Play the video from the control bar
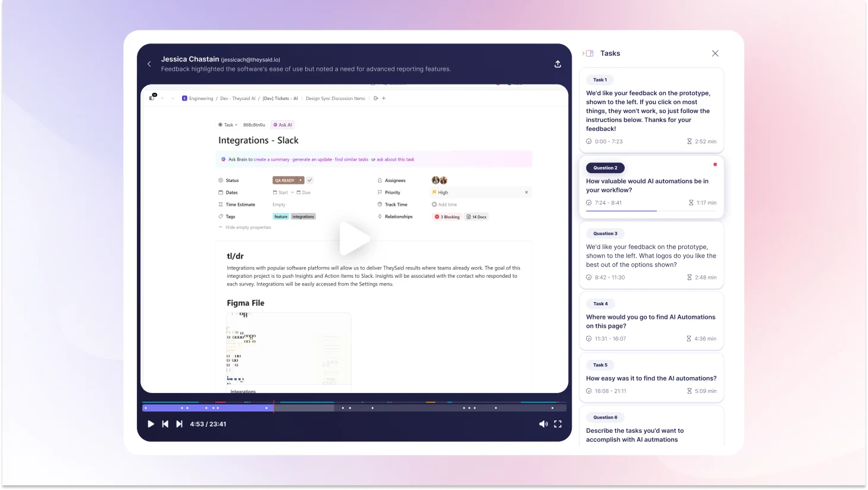This screenshot has height=490, width=868. coord(151,424)
